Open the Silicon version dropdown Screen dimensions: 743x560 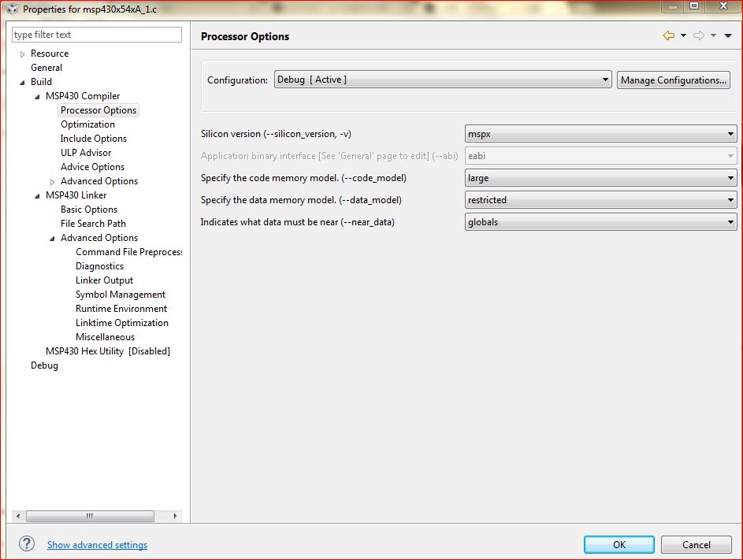tap(600, 134)
